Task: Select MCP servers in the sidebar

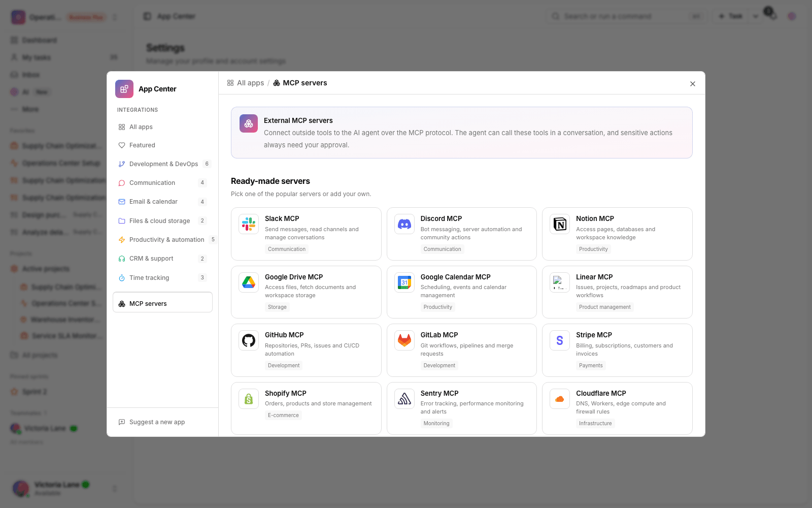Action: click(162, 302)
